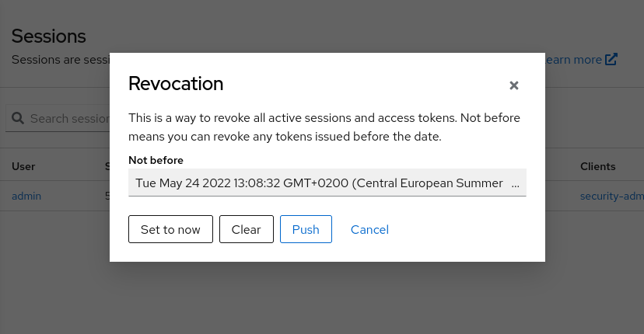
Task: Click the revoke sessions description paragraph
Action: (324, 127)
